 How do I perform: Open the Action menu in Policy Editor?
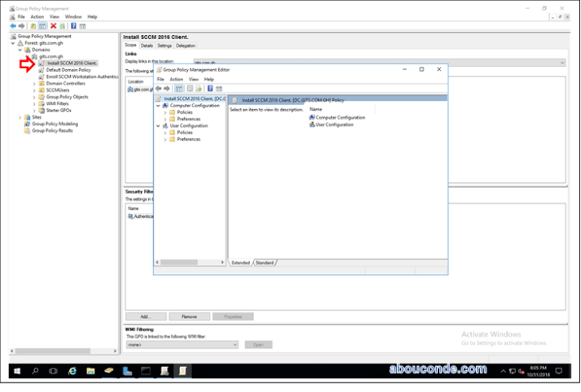[176, 79]
